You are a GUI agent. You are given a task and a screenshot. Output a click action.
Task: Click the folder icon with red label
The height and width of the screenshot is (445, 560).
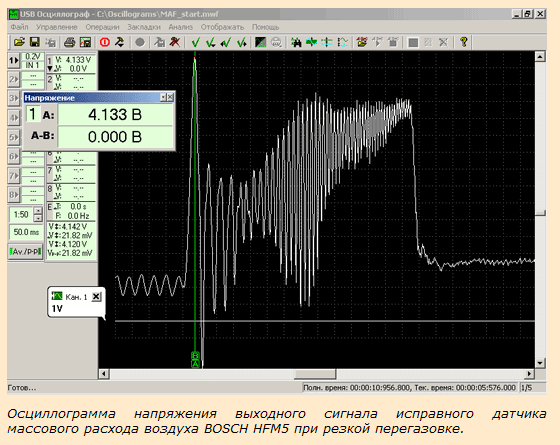click(x=362, y=42)
